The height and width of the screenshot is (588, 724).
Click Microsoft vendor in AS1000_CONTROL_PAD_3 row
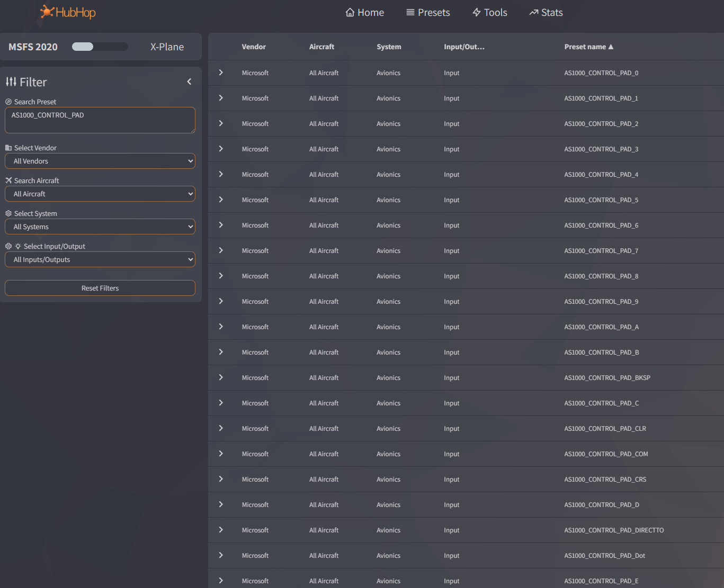[x=255, y=149]
